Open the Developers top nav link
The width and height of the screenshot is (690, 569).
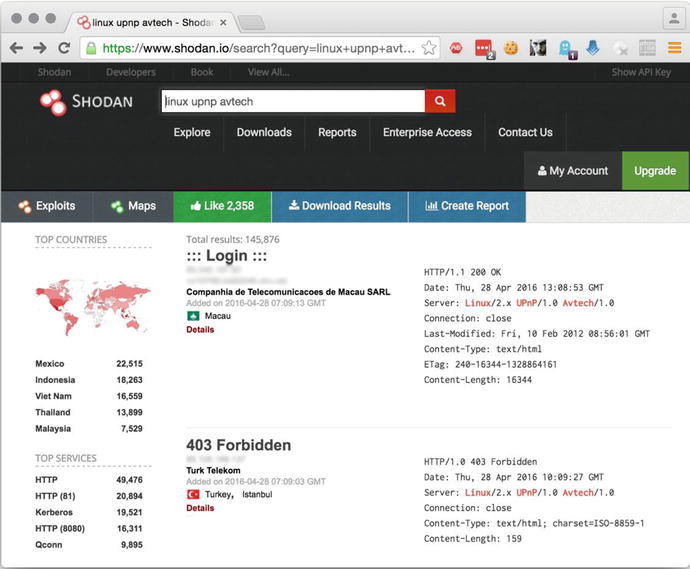(131, 72)
